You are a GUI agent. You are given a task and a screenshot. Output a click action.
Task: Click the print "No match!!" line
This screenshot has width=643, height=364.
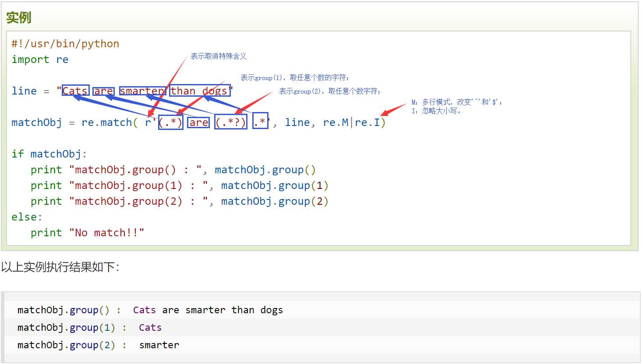(x=87, y=233)
